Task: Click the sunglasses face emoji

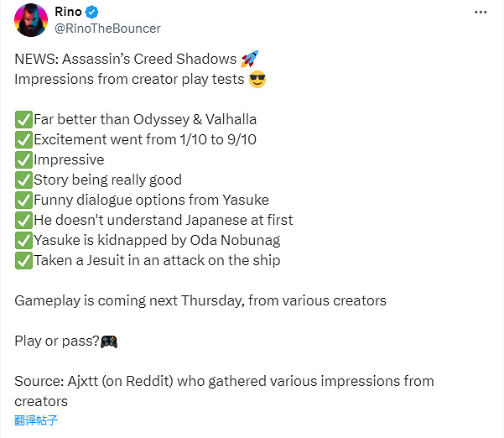Action: 257,81
